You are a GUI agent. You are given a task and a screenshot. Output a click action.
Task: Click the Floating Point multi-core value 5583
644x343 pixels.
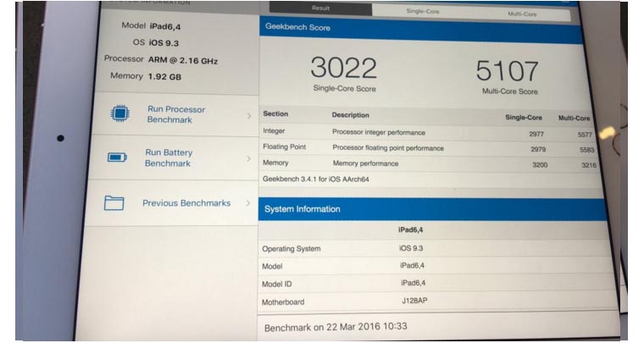point(587,150)
